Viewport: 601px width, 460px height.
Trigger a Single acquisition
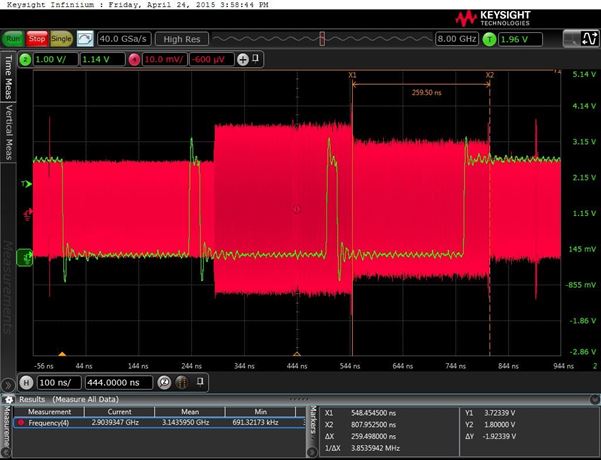pos(61,38)
